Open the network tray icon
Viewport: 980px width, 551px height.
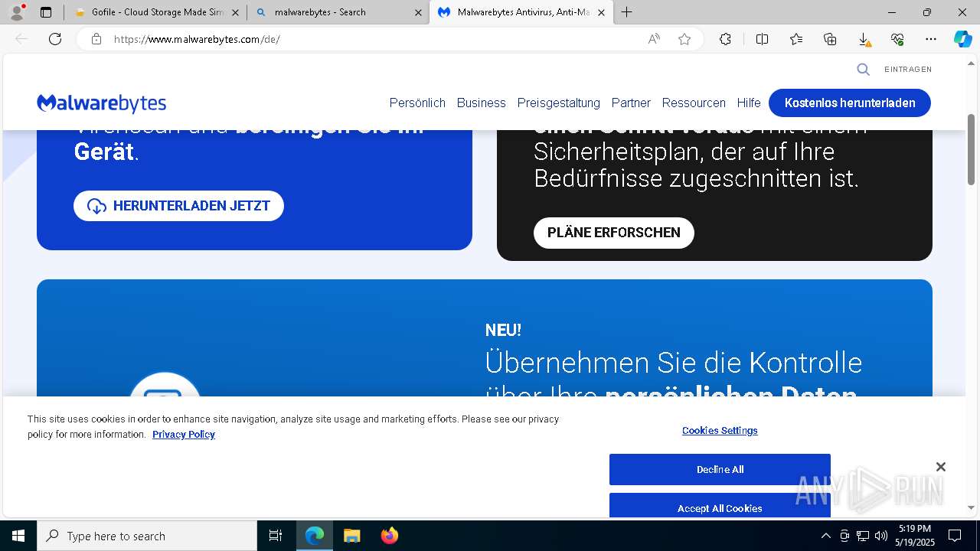point(863,536)
